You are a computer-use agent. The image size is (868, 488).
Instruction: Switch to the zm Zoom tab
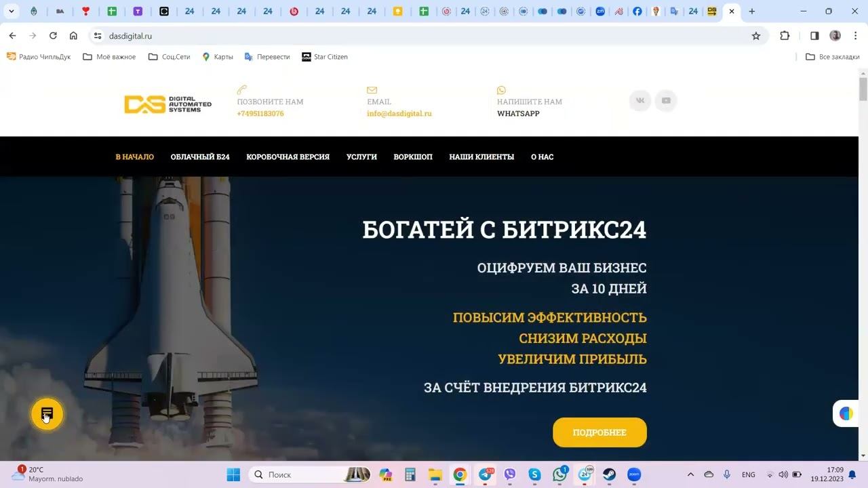(600, 12)
